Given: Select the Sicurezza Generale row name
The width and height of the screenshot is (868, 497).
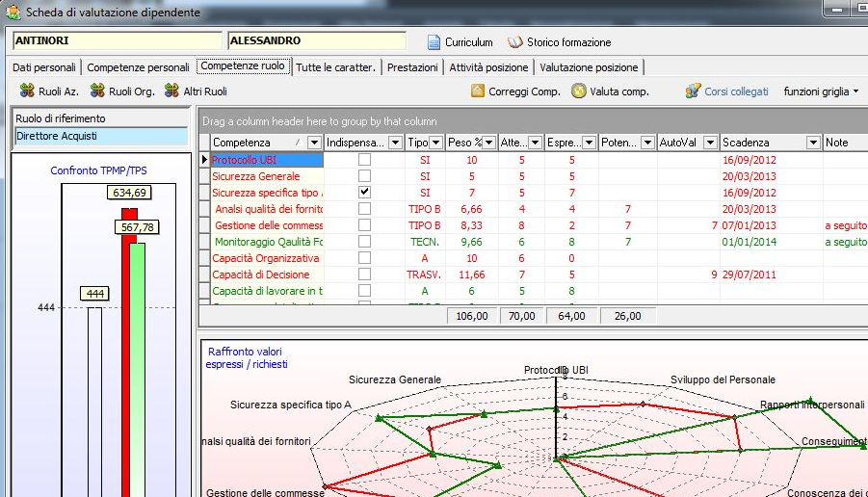Looking at the screenshot, I should click(255, 176).
